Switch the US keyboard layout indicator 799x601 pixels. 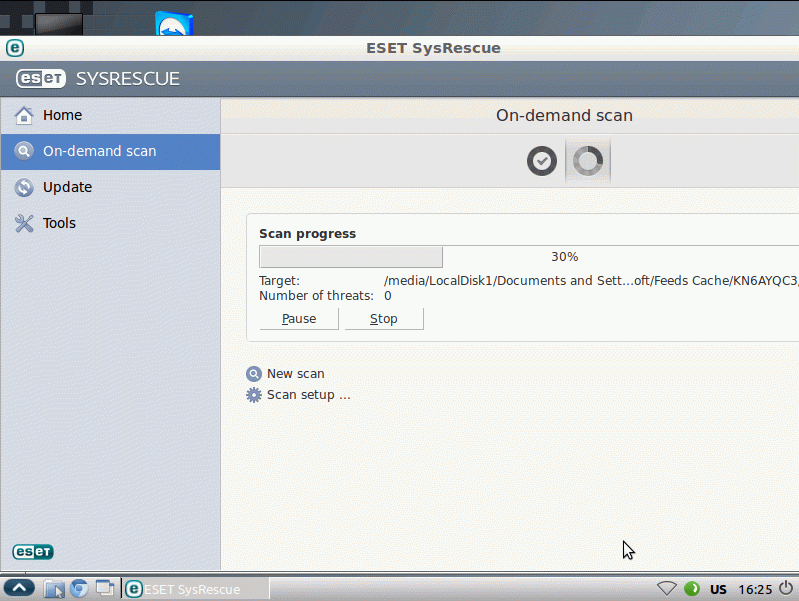[718, 590]
